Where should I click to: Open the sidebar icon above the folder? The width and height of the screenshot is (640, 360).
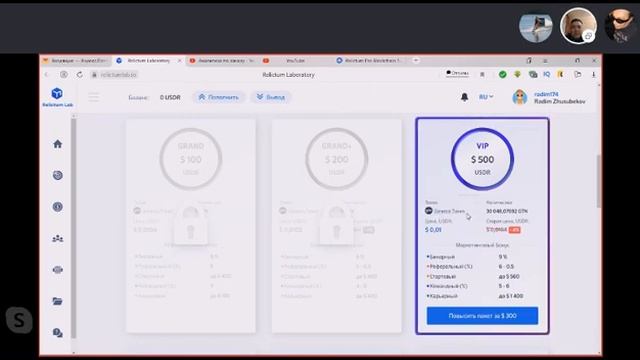(x=58, y=270)
